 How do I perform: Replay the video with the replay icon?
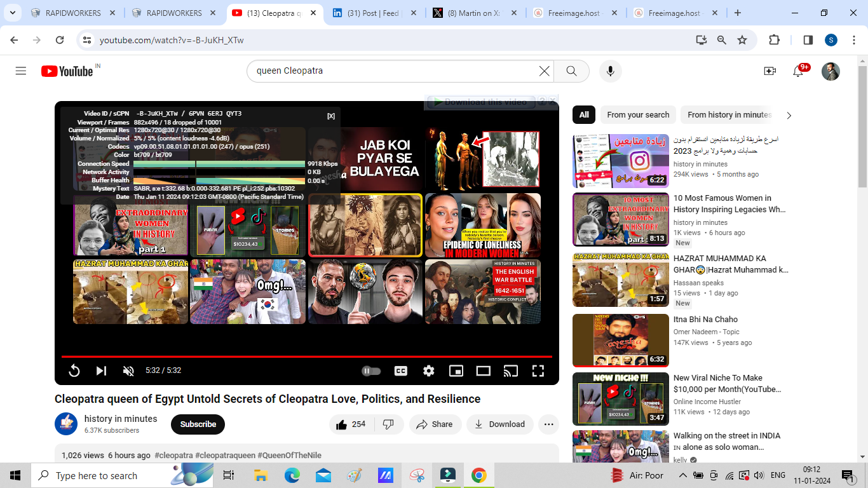[74, 370]
